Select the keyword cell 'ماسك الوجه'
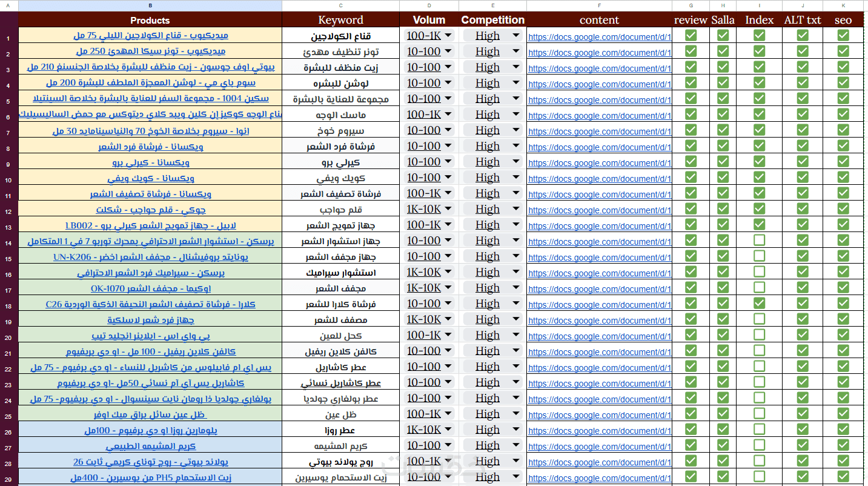The image size is (868, 486). click(x=340, y=115)
